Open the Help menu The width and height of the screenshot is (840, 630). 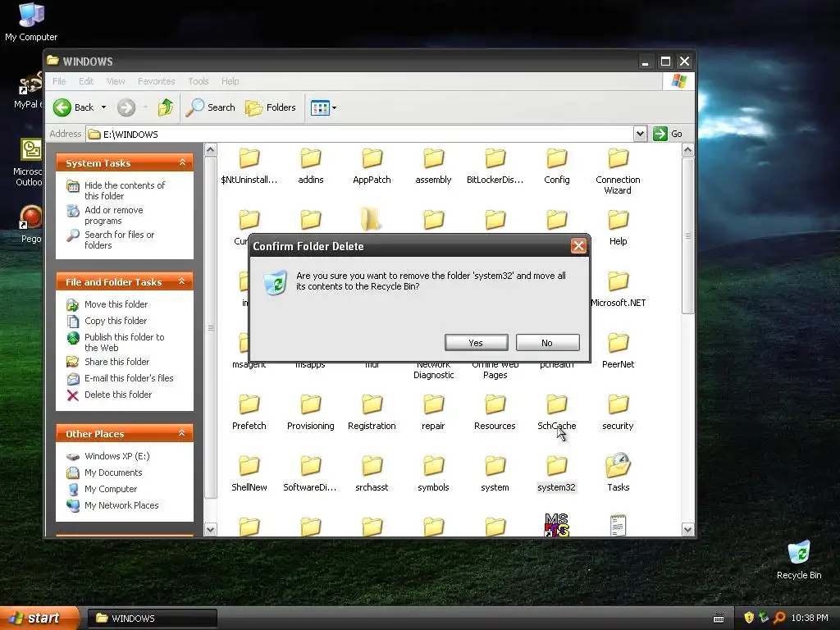click(231, 81)
